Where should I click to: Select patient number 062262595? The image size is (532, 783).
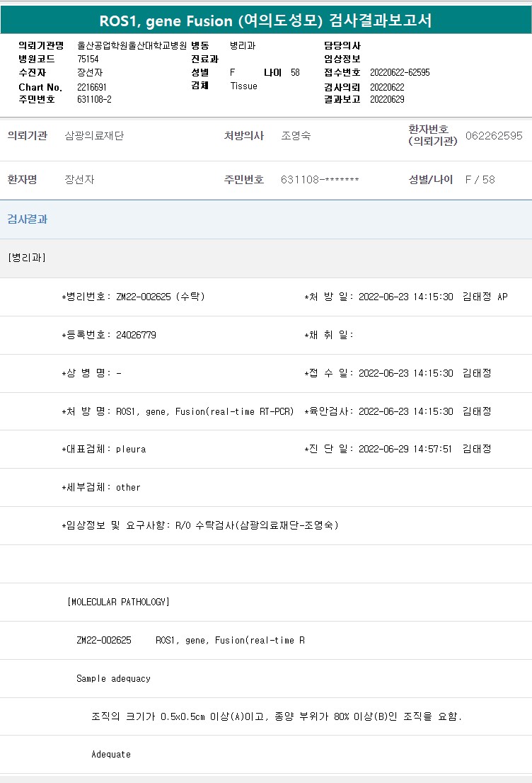click(494, 135)
